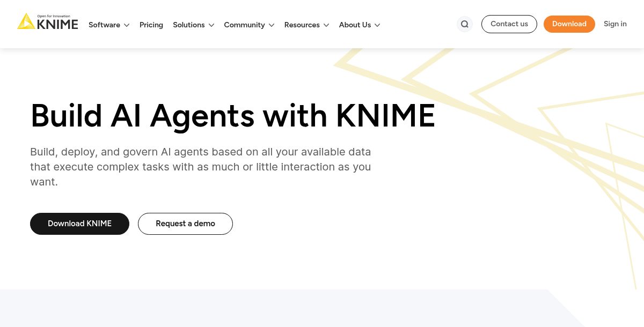Click the Download KNIME button
644x327 pixels.
point(79,224)
